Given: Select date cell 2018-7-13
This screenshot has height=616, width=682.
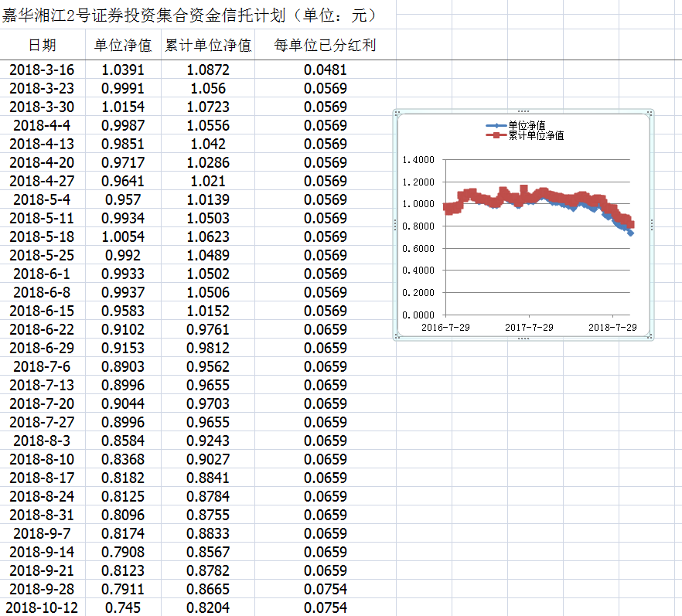Looking at the screenshot, I should tap(43, 385).
